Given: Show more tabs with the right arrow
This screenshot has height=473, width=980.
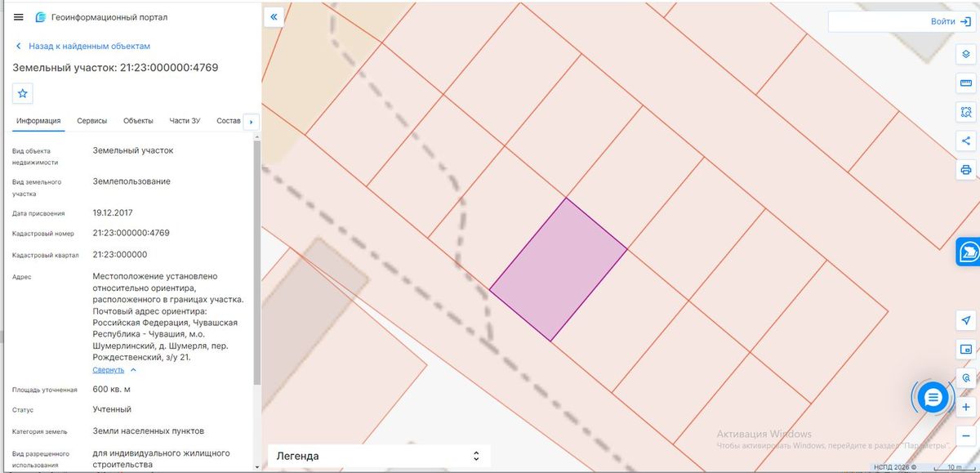Looking at the screenshot, I should [251, 122].
